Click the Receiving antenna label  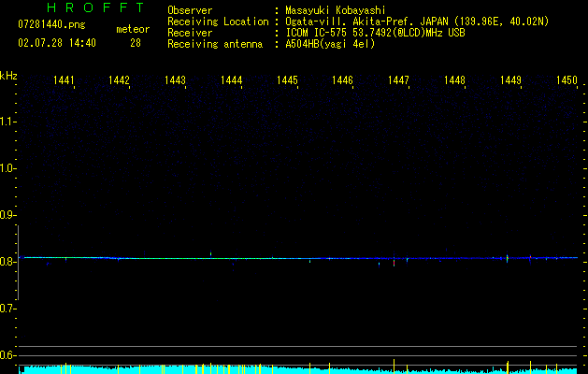click(x=215, y=44)
